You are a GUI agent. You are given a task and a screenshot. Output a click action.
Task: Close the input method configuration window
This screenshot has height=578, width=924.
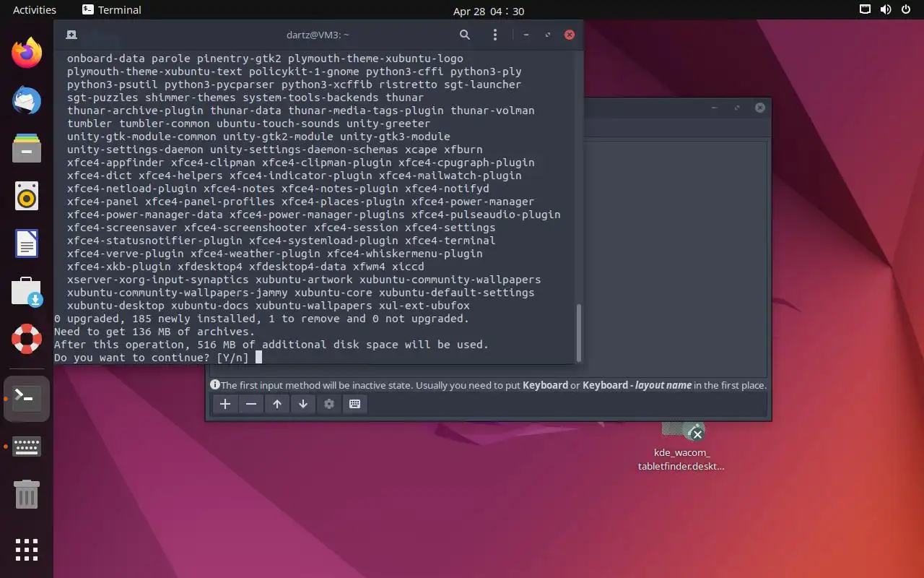coord(760,108)
